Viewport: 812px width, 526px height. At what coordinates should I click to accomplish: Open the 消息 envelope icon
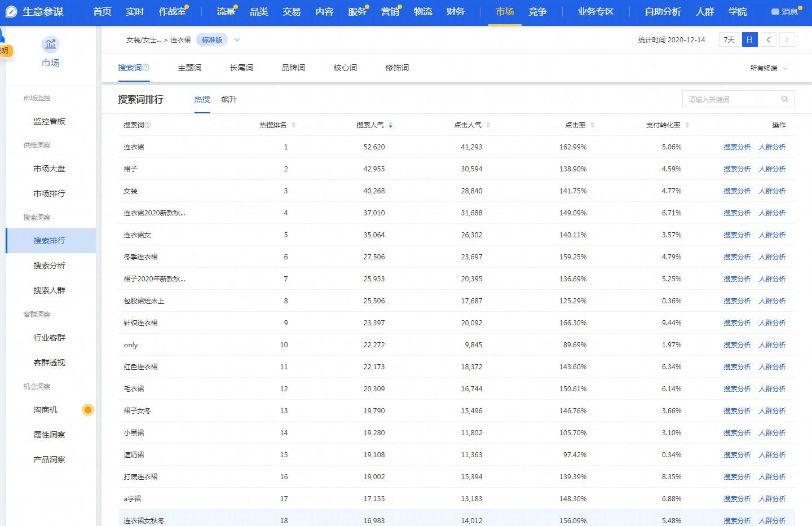[x=775, y=12]
